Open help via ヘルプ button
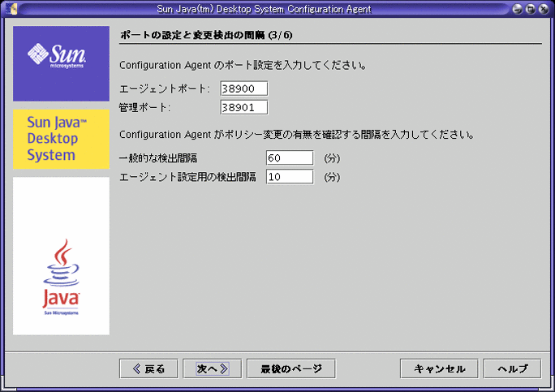555x392 pixels. (512, 369)
